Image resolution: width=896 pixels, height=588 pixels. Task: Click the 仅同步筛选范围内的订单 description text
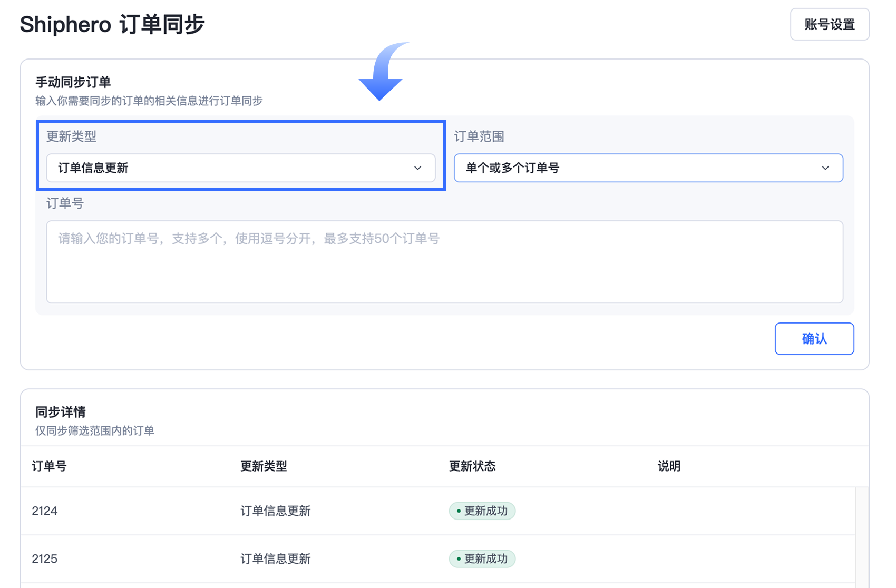click(95, 431)
